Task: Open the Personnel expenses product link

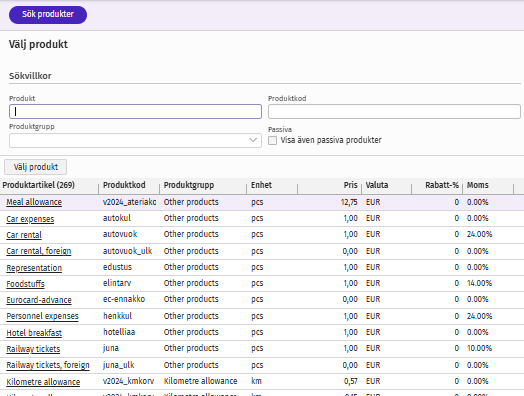Action: (x=42, y=316)
